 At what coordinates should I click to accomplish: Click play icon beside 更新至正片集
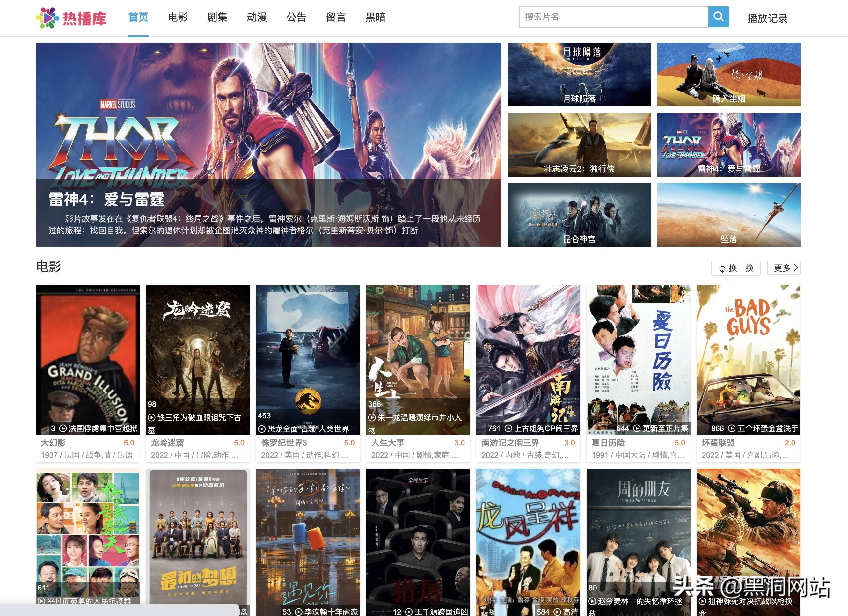click(636, 428)
